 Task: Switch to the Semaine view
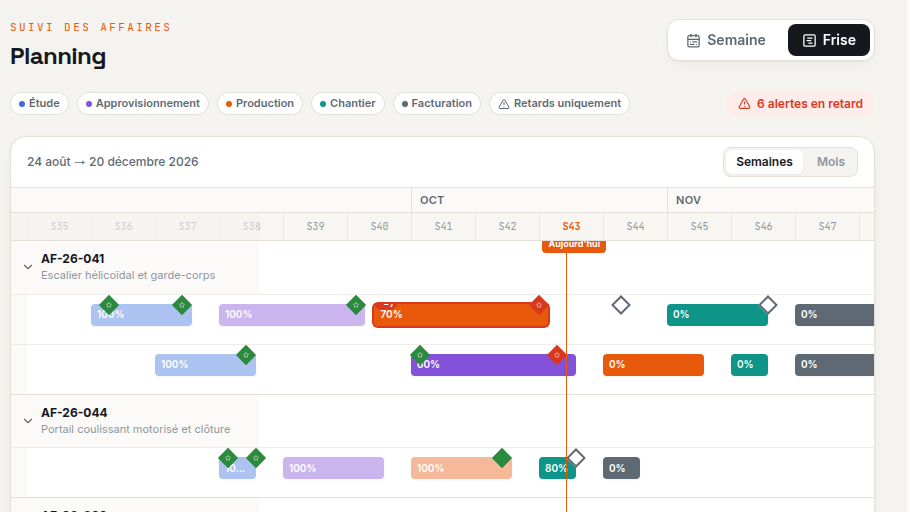point(726,40)
